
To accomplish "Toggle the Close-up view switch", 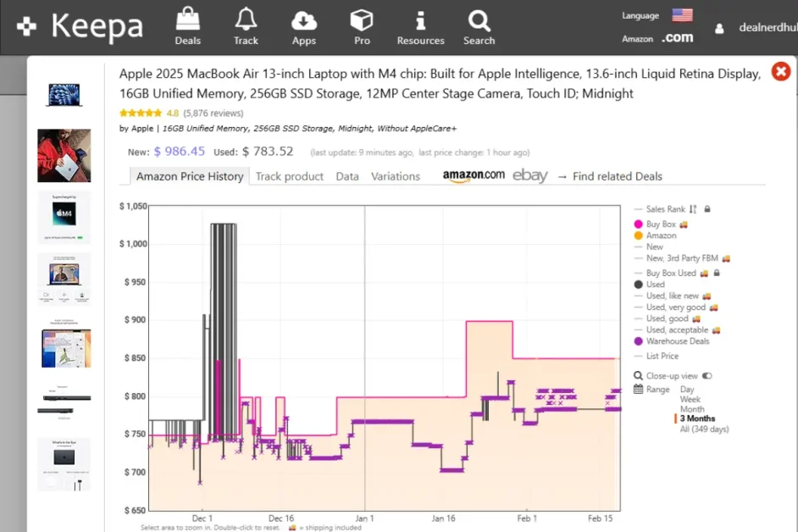I will point(708,375).
